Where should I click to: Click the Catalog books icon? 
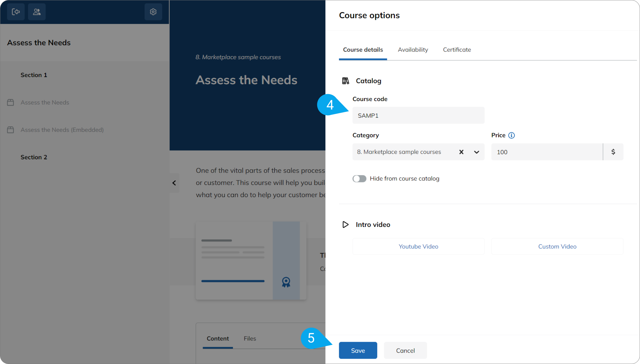[x=346, y=81]
